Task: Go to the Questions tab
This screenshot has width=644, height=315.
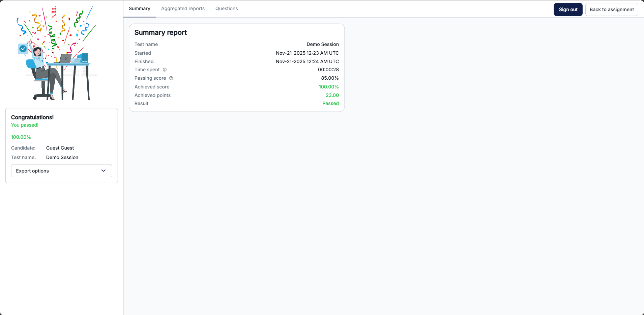Action: point(227,9)
